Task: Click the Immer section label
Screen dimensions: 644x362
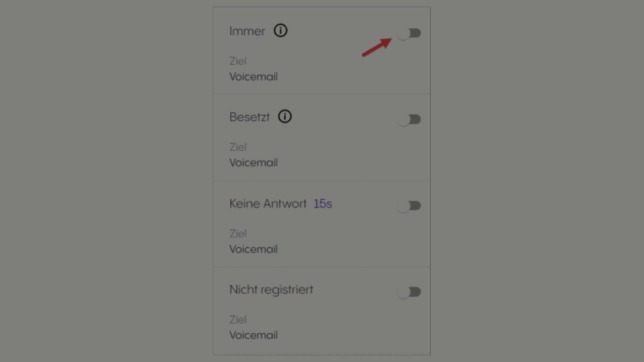Action: coord(247,31)
